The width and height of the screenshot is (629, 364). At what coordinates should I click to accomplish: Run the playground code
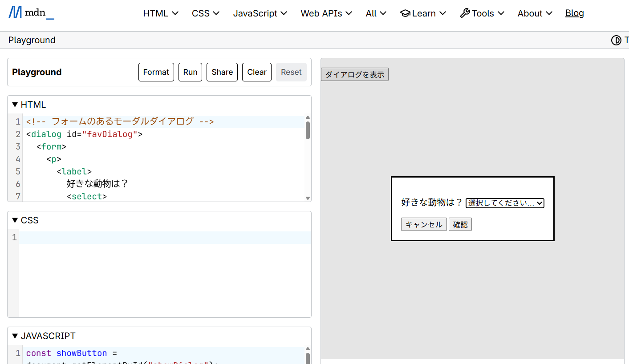(x=190, y=72)
